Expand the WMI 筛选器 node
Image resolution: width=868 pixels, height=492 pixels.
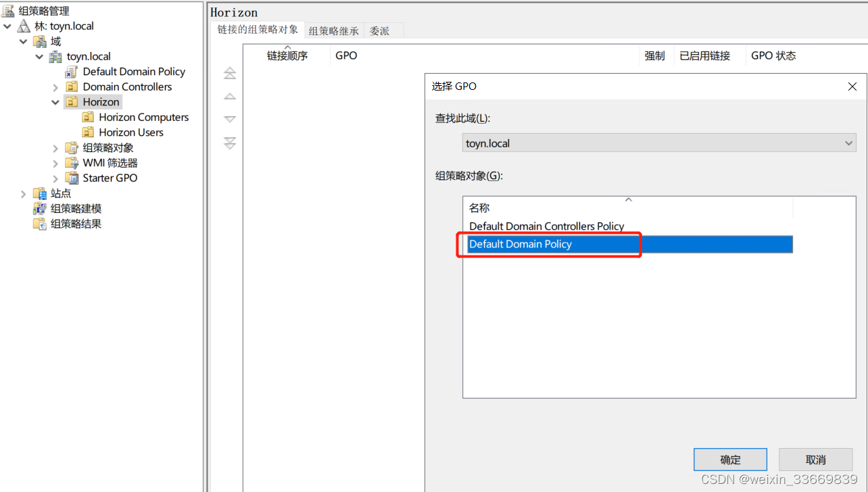(x=55, y=163)
